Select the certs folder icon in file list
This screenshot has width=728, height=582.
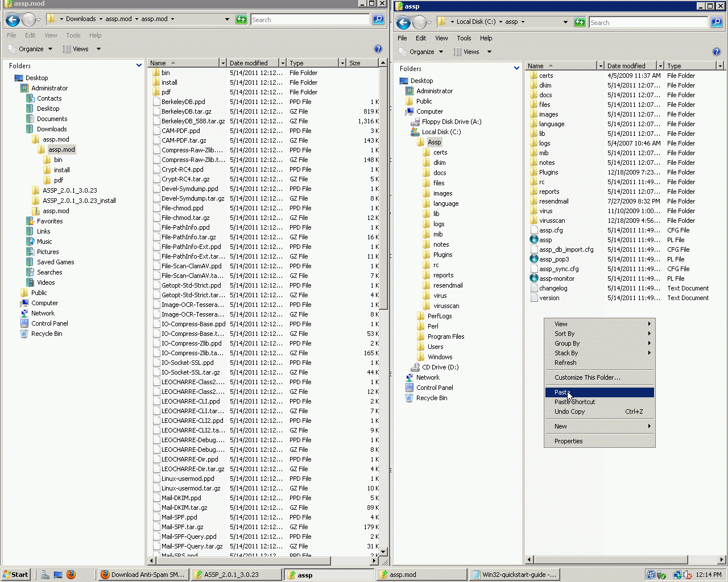coord(534,76)
